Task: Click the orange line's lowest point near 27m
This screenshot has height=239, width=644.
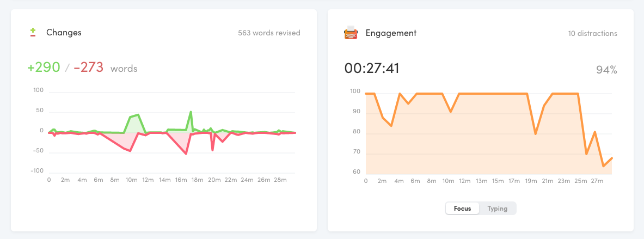Action: click(603, 166)
